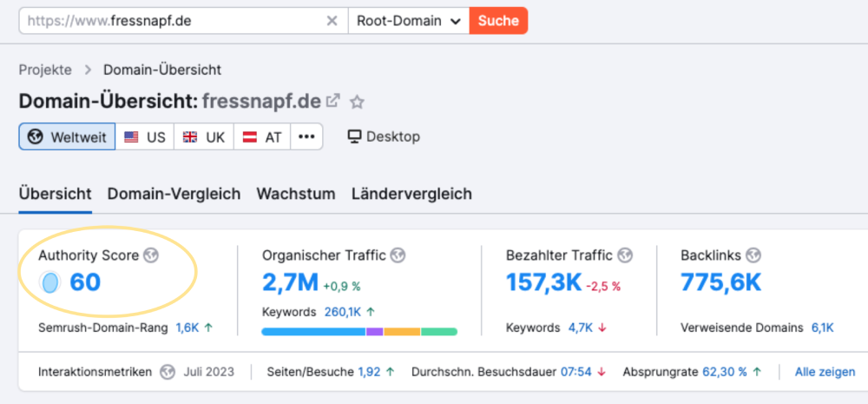Click purple segment of keywords bar
This screenshot has width=868, height=404.
click(375, 332)
